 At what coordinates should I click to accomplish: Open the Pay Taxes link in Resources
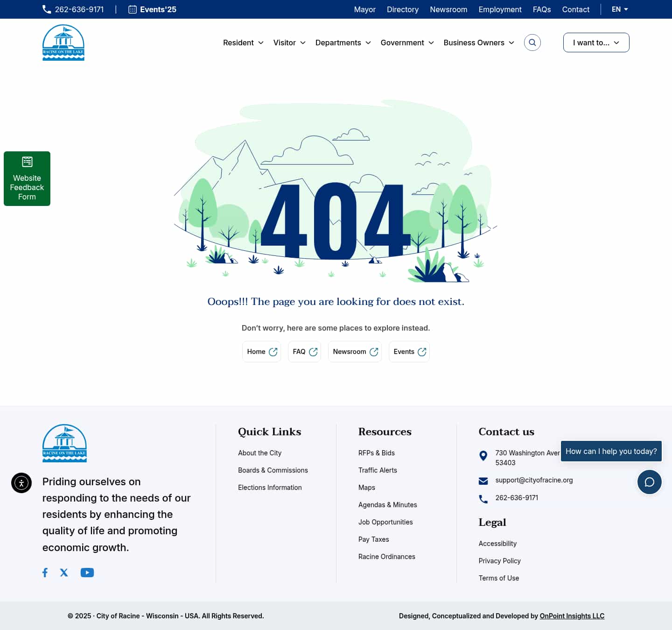[373, 539]
